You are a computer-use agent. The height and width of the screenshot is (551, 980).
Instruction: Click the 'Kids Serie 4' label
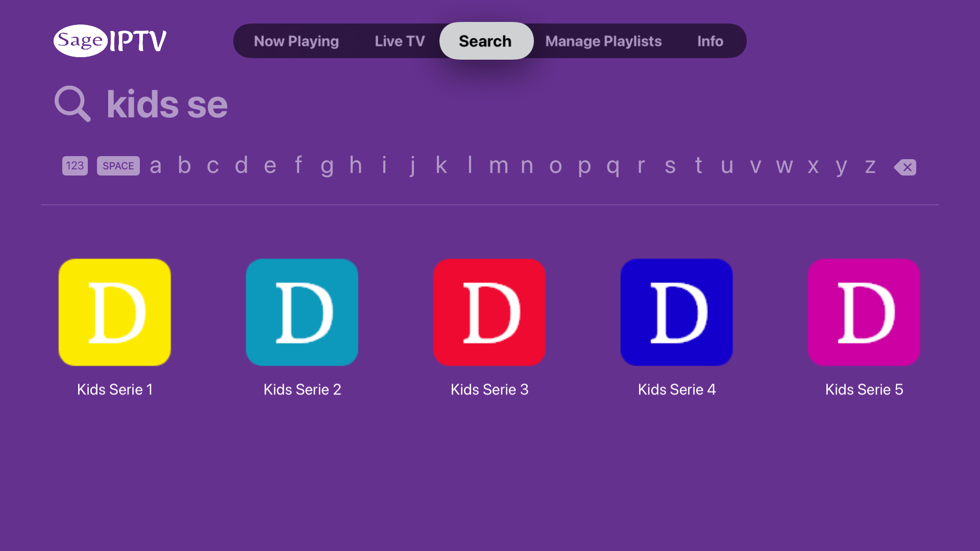(x=677, y=390)
